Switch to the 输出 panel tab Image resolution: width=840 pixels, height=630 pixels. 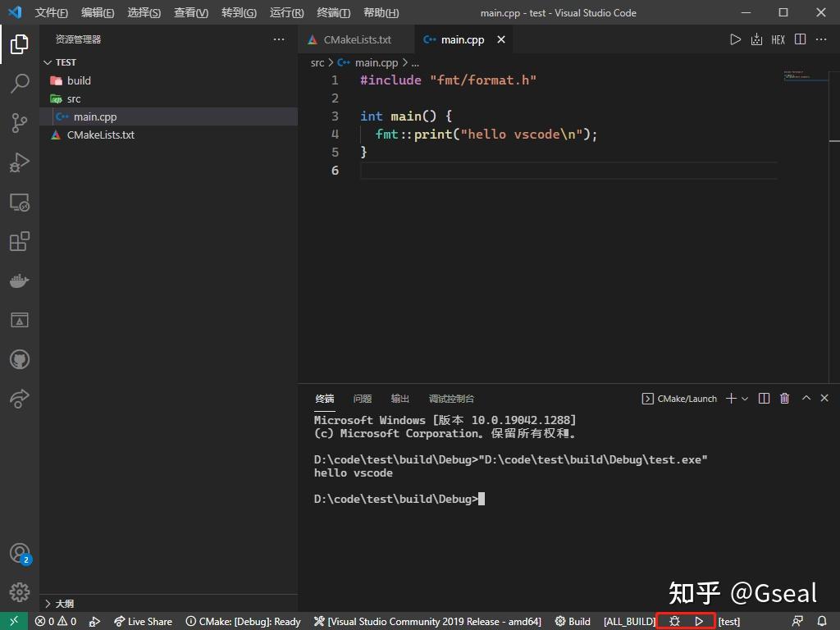click(x=399, y=399)
